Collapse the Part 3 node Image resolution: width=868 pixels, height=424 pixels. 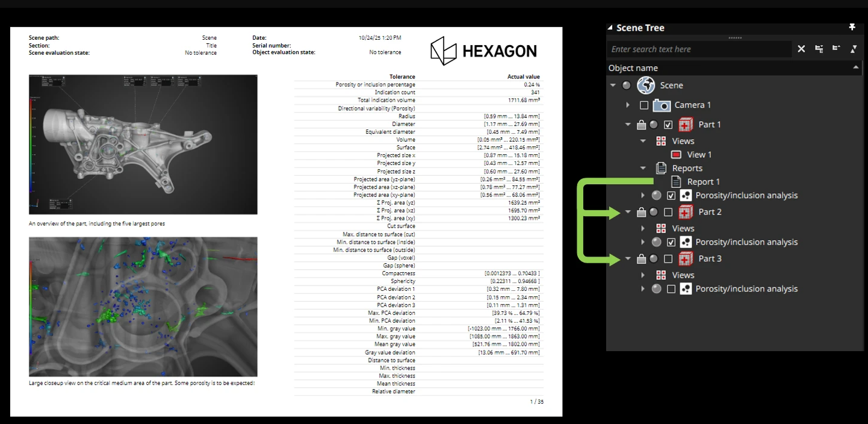[628, 259]
